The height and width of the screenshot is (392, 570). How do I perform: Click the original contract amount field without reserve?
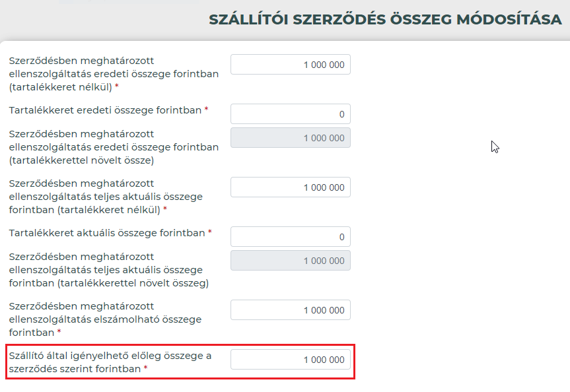[x=291, y=65]
